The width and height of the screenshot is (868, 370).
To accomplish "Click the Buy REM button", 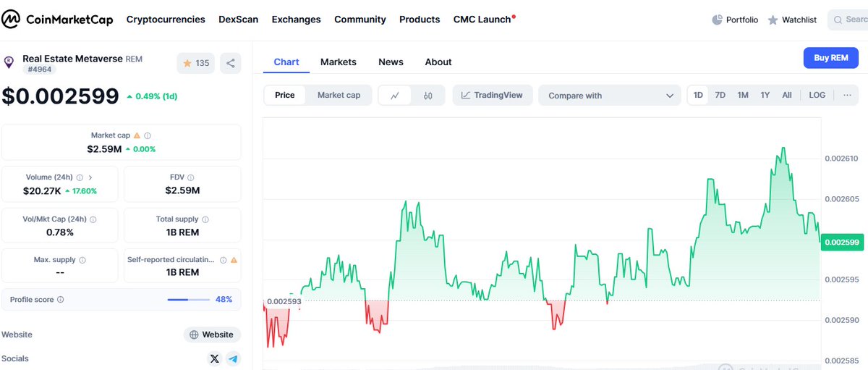I will pos(831,58).
